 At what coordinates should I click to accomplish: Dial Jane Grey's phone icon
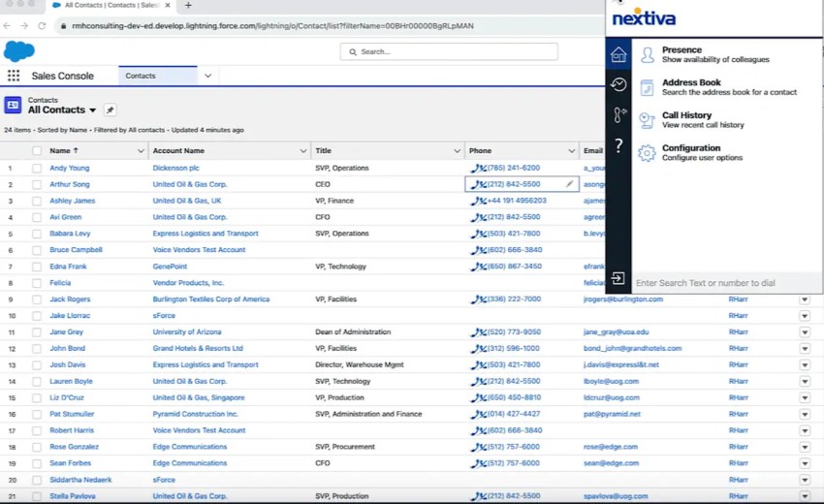coord(478,332)
